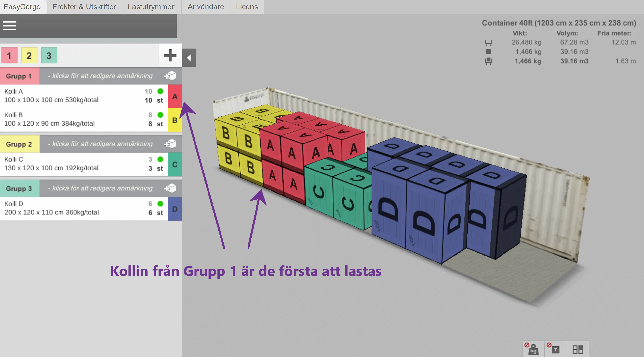Screen dimensions: 644x357
Task: Click red A color tag
Action: pyautogui.click(x=175, y=96)
